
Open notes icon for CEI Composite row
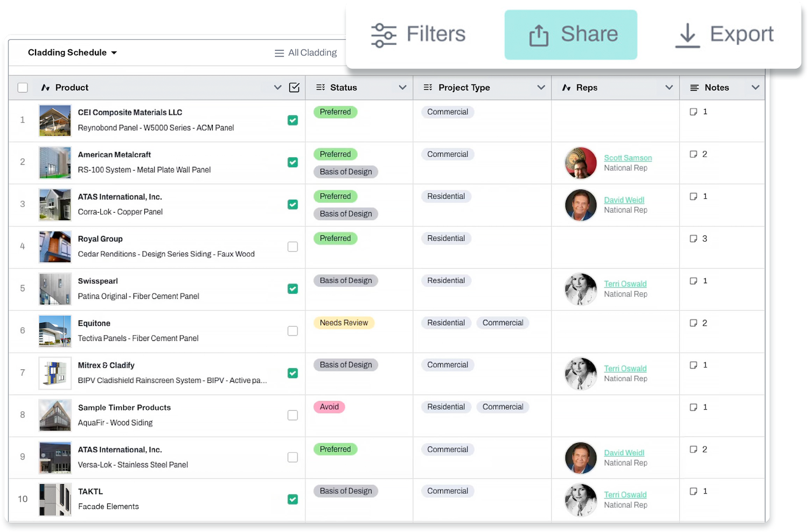(693, 112)
